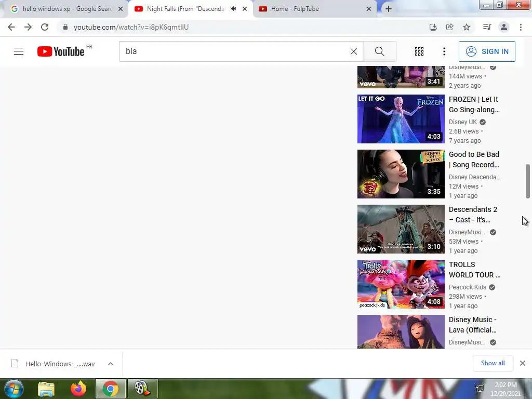Open a new tab with plus button
The image size is (532, 399).
click(389, 9)
